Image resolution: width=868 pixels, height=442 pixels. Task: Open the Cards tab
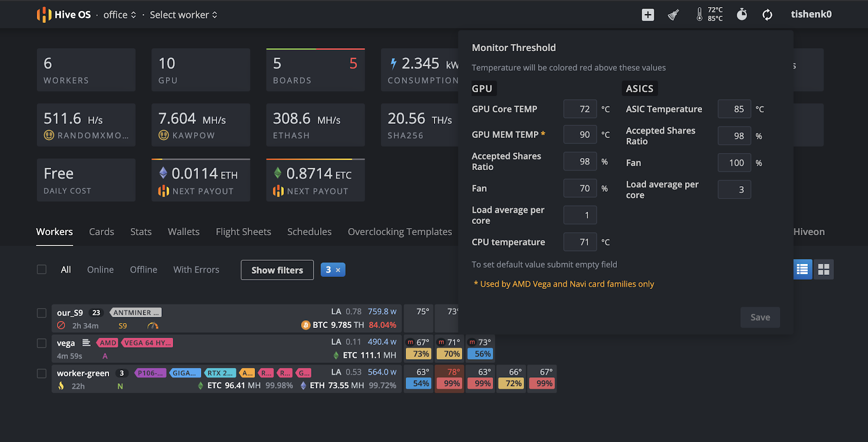(101, 232)
